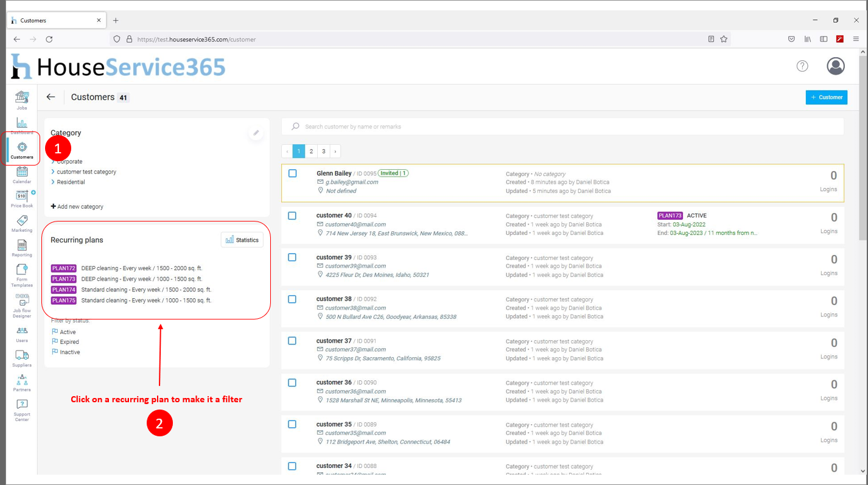Open the Glenn Bailey customer name
The width and height of the screenshot is (868, 485).
pos(334,173)
